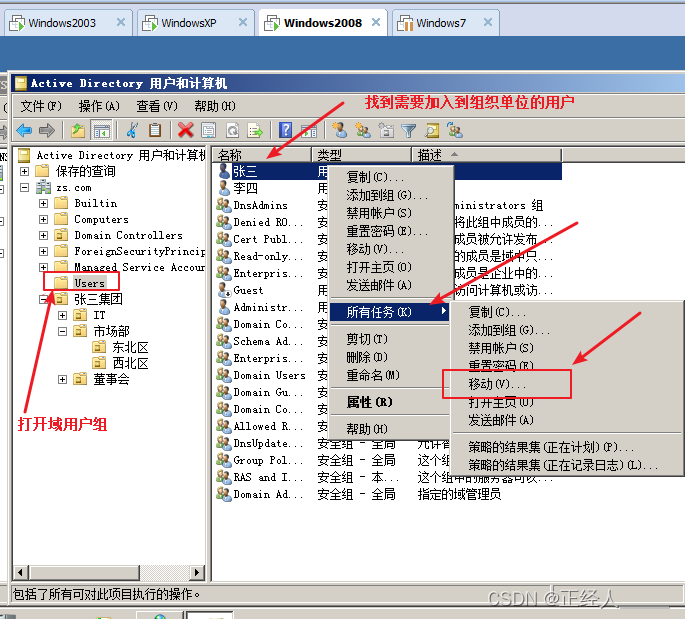The width and height of the screenshot is (685, 619).
Task: Click tree pane scrollbar left arrow
Action: [x=20, y=572]
